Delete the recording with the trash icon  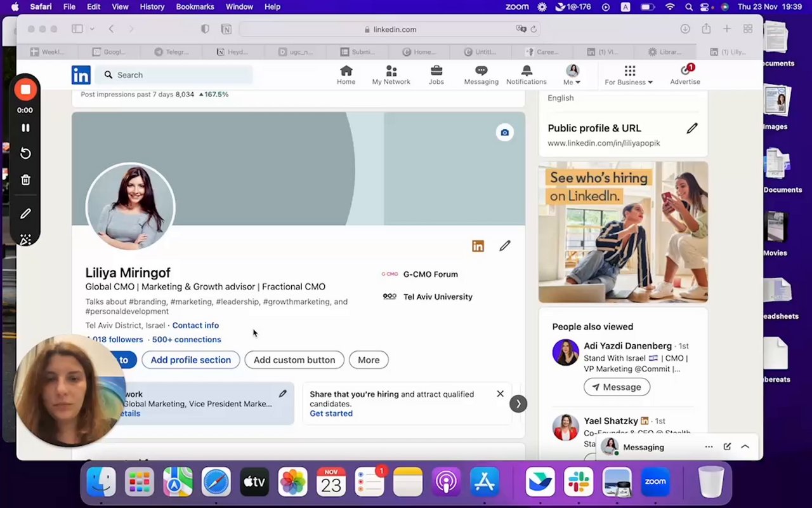(25, 180)
